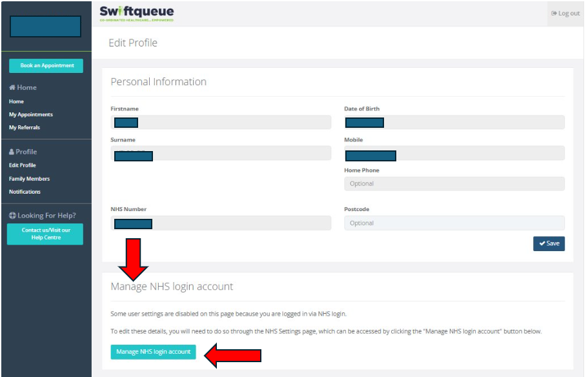Click the Log out icon

tap(554, 14)
